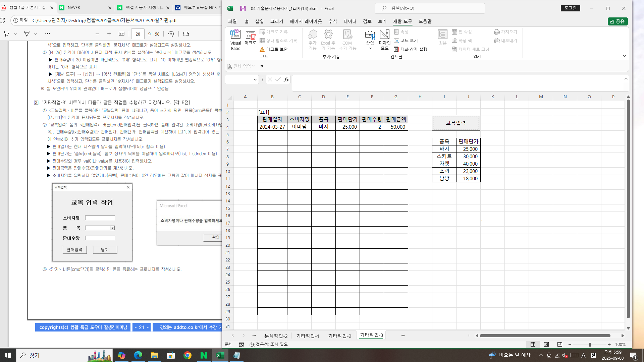Open 매크로 보안 macro security settings
The image size is (644, 362).
click(273, 49)
